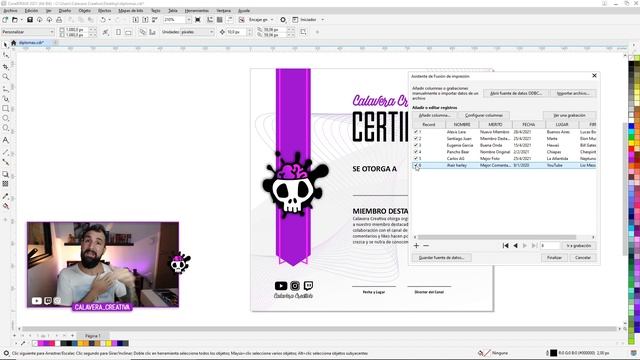Click the Importar archivo button
640x360 pixels.
pos(573,93)
